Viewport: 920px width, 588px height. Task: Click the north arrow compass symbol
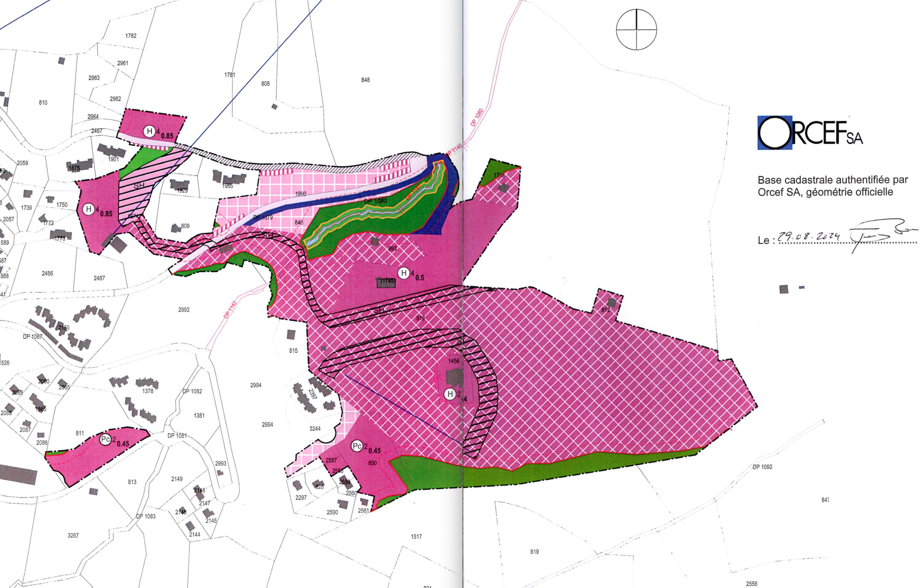pyautogui.click(x=636, y=30)
